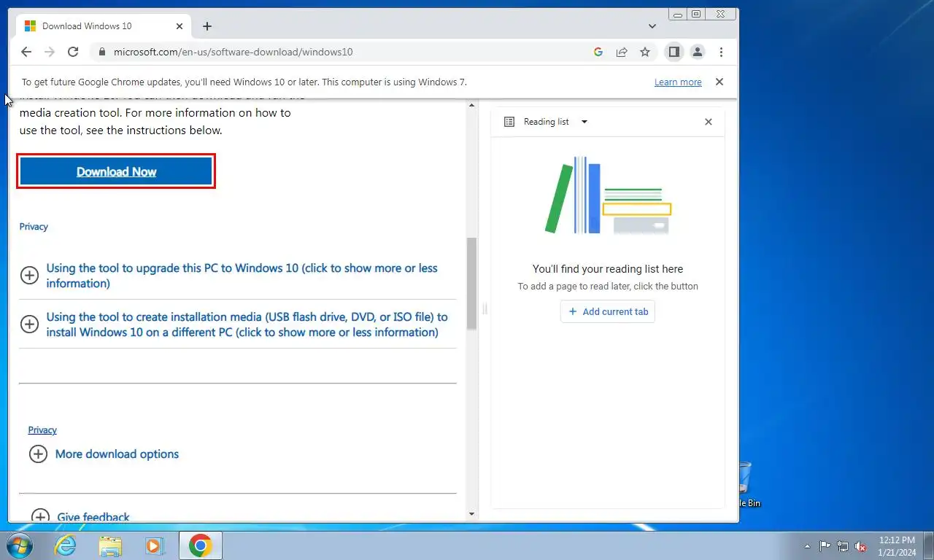Open the Chrome profile avatar menu
The height and width of the screenshot is (560, 934).
pyautogui.click(x=698, y=52)
